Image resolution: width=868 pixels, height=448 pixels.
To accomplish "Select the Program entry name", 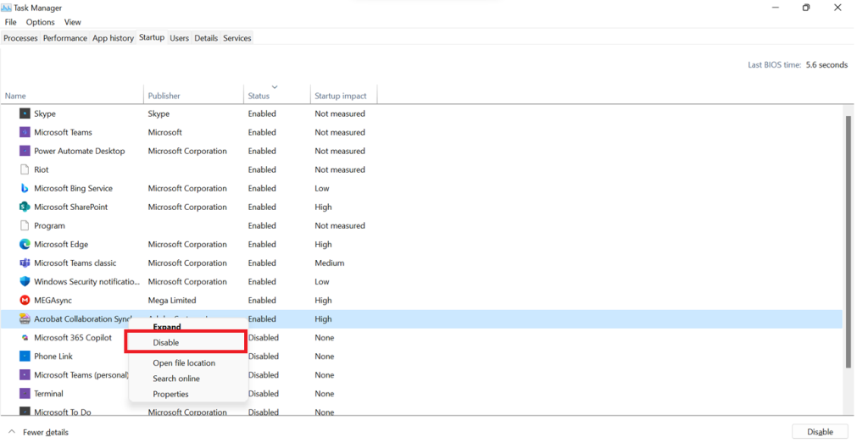I will pos(49,225).
